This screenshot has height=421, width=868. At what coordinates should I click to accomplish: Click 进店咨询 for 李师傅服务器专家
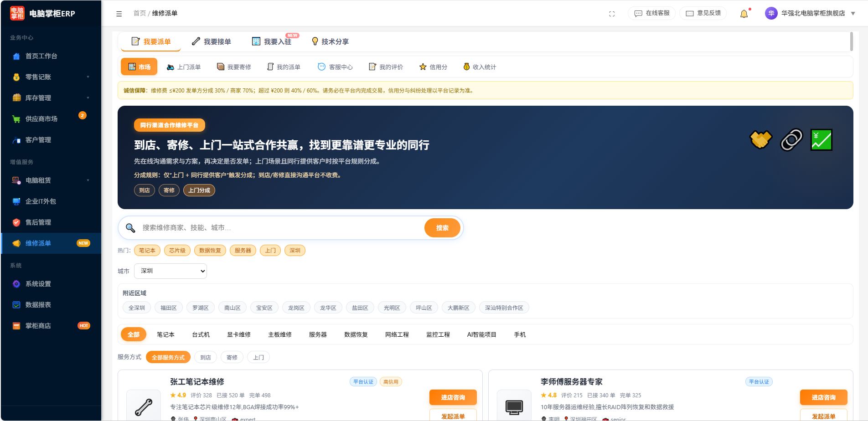[823, 397]
